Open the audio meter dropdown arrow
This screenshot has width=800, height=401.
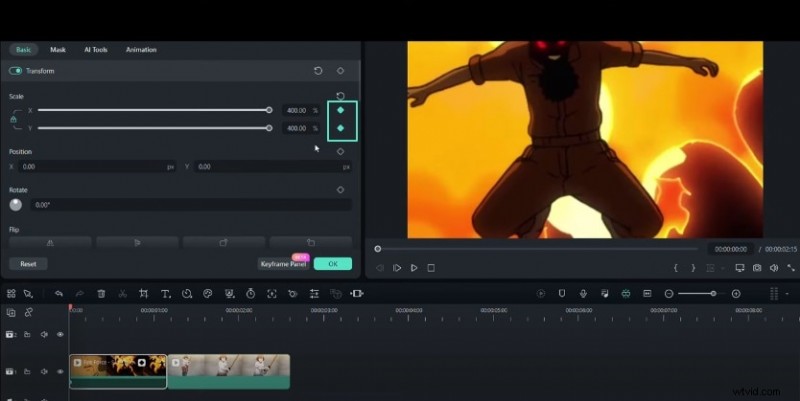787,294
